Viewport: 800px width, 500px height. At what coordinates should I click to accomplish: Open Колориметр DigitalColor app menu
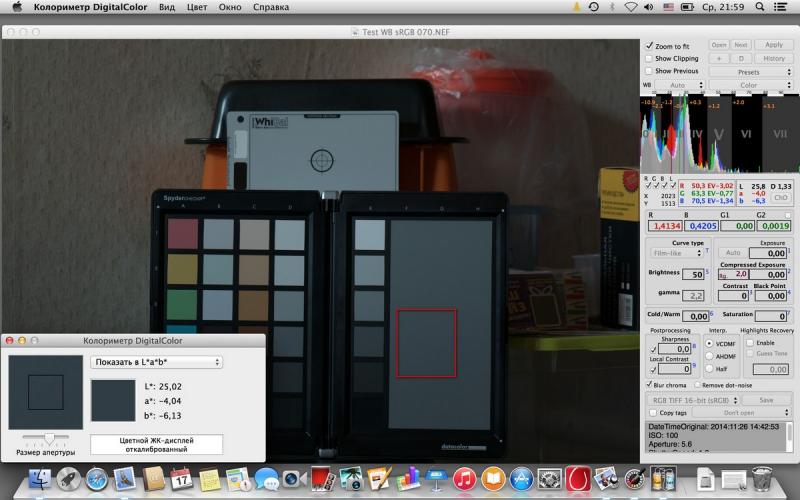pyautogui.click(x=90, y=7)
